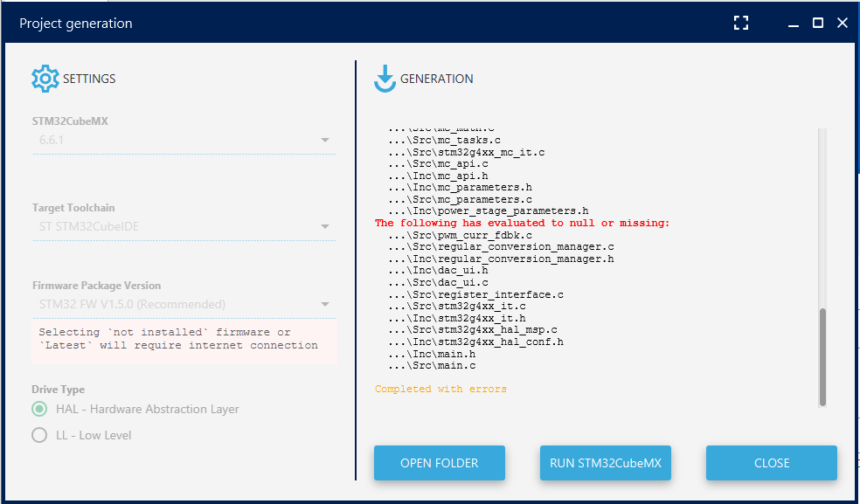Select HAL - Hardware Abstraction Layer radio
This screenshot has height=504, width=860.
pos(39,409)
